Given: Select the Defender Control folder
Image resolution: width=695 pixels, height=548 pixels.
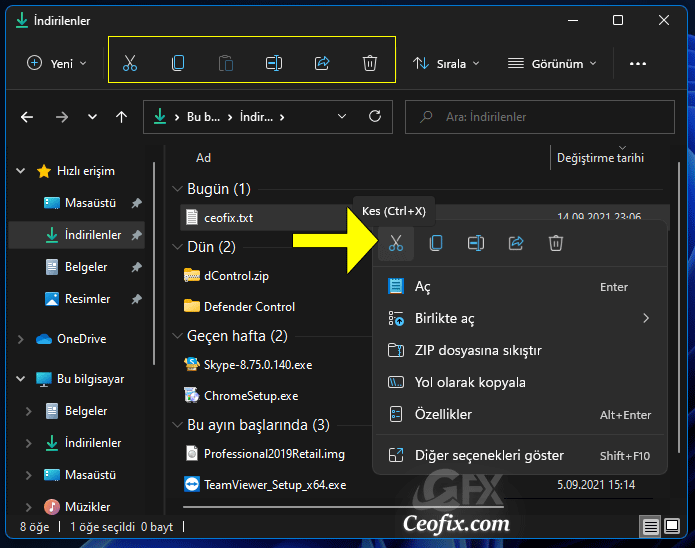Looking at the screenshot, I should click(x=239, y=306).
